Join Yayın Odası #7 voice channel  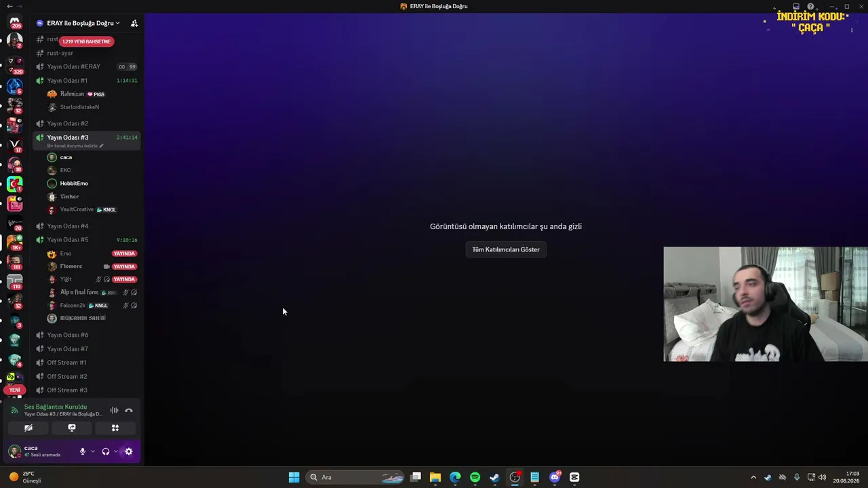[87, 348]
